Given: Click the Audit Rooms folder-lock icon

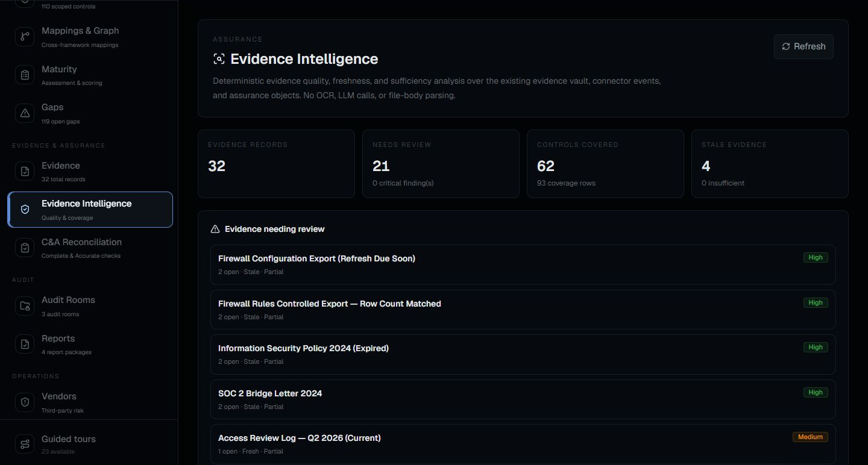Looking at the screenshot, I should pyautogui.click(x=25, y=306).
